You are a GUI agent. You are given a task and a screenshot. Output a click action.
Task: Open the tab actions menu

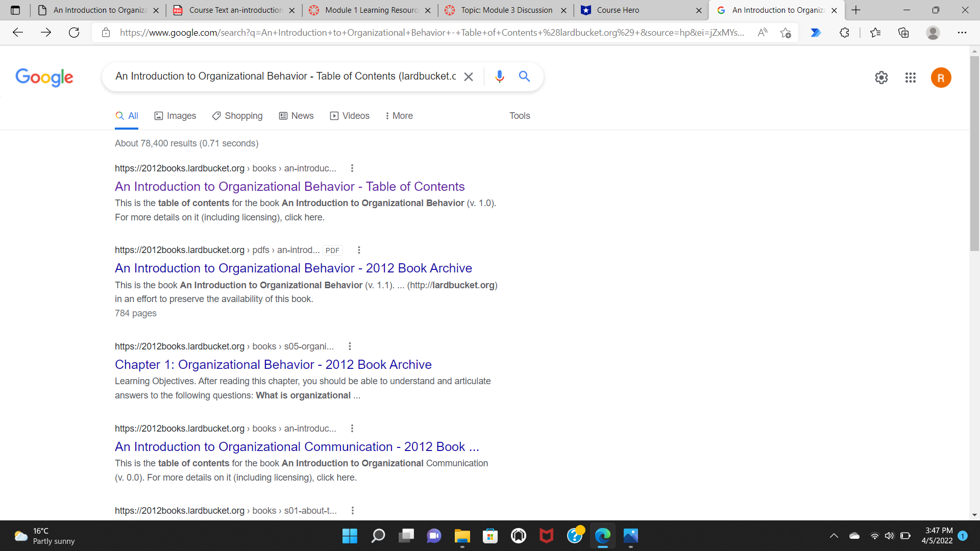point(15,10)
